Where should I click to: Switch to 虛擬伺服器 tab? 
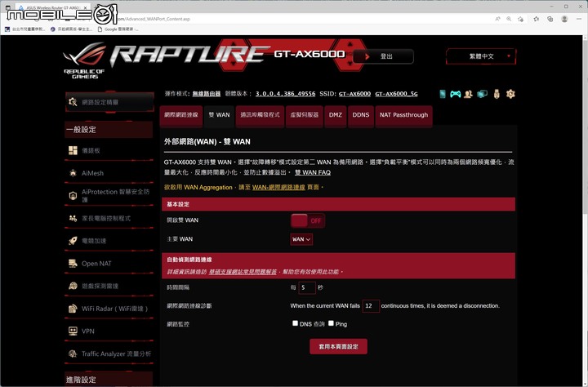click(x=304, y=116)
